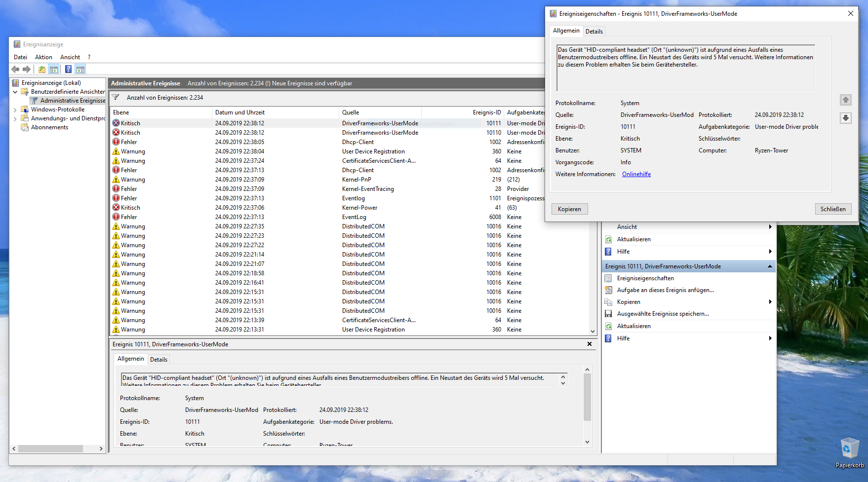Select Allgemein tab in Ereigniseigenschaften dialog
Screen dimensions: 868x482
click(x=566, y=31)
